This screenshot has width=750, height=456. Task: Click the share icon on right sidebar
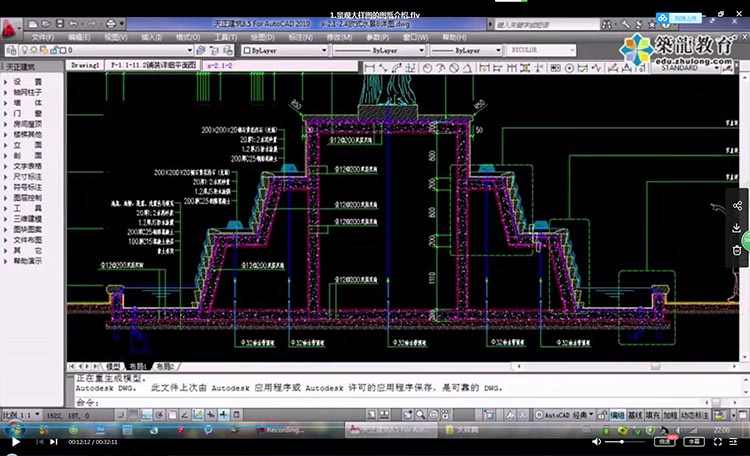(737, 206)
